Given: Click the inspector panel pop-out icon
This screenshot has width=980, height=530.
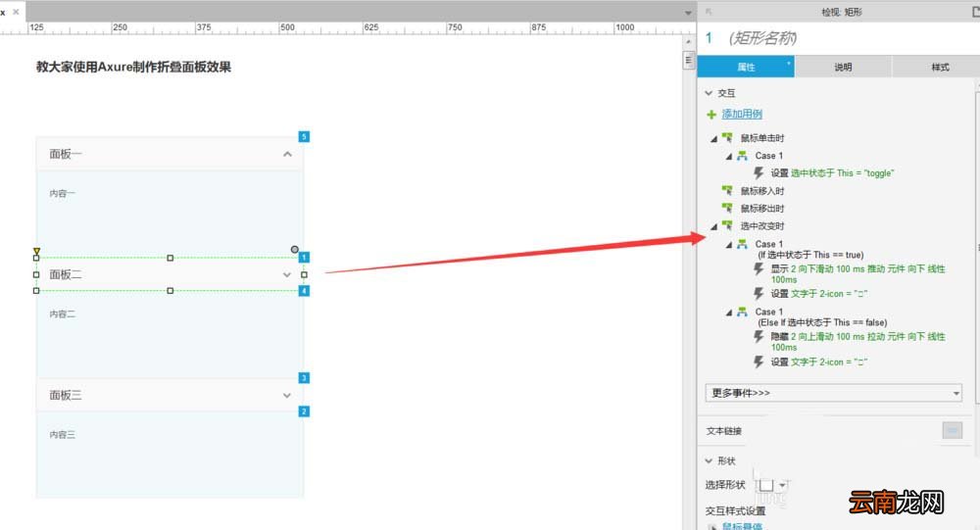Looking at the screenshot, I should point(709,11).
